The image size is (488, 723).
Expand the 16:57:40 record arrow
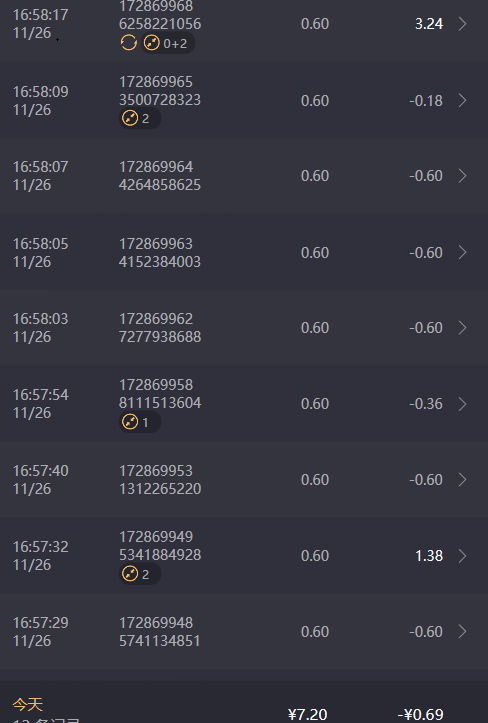pyautogui.click(x=463, y=480)
